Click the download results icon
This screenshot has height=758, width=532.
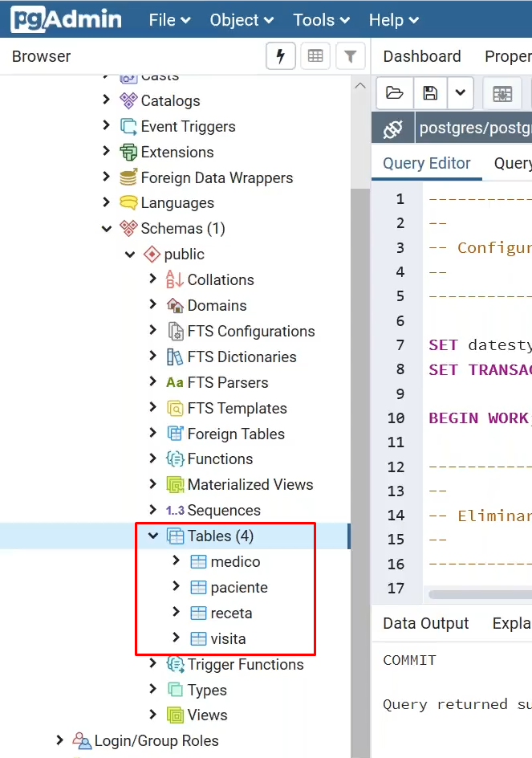point(502,94)
